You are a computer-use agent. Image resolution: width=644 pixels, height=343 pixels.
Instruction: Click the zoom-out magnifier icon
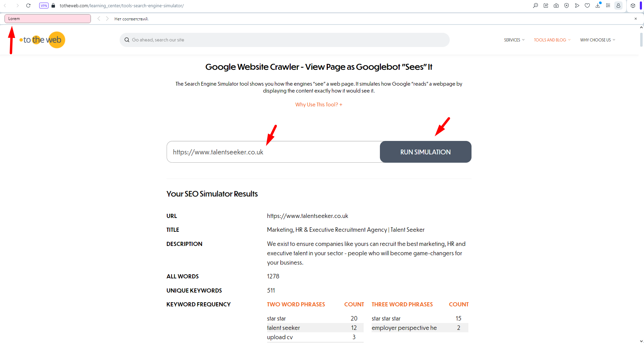pos(535,6)
